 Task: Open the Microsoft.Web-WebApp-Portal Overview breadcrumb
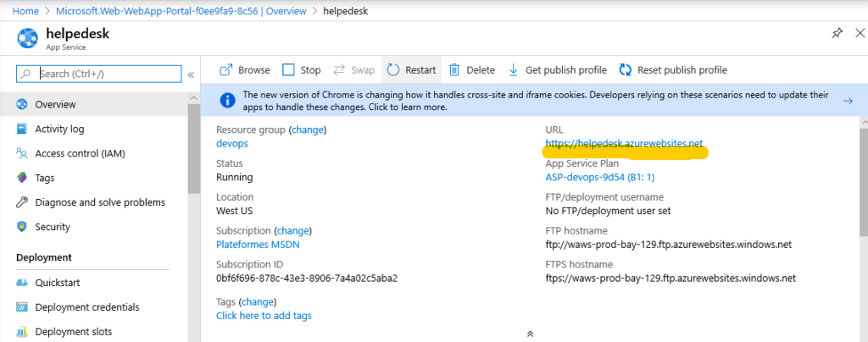coord(181,10)
